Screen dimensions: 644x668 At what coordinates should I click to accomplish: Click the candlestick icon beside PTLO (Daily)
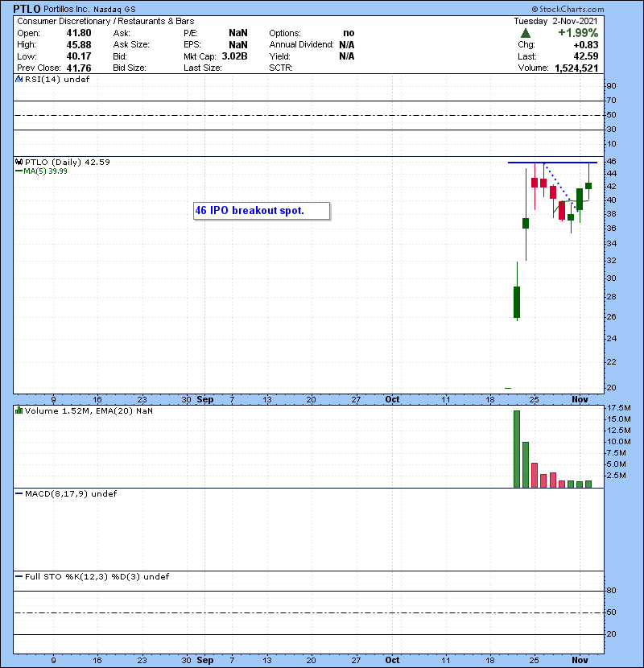click(x=19, y=162)
